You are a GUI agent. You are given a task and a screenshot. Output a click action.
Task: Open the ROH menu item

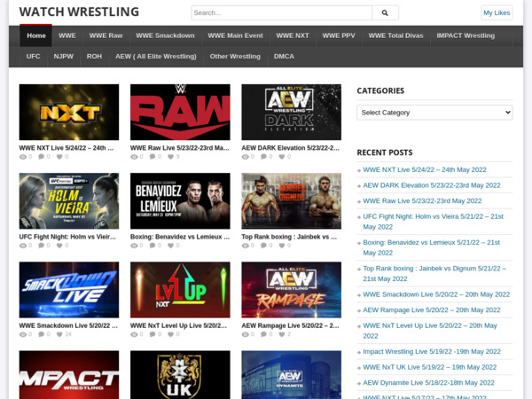(94, 57)
